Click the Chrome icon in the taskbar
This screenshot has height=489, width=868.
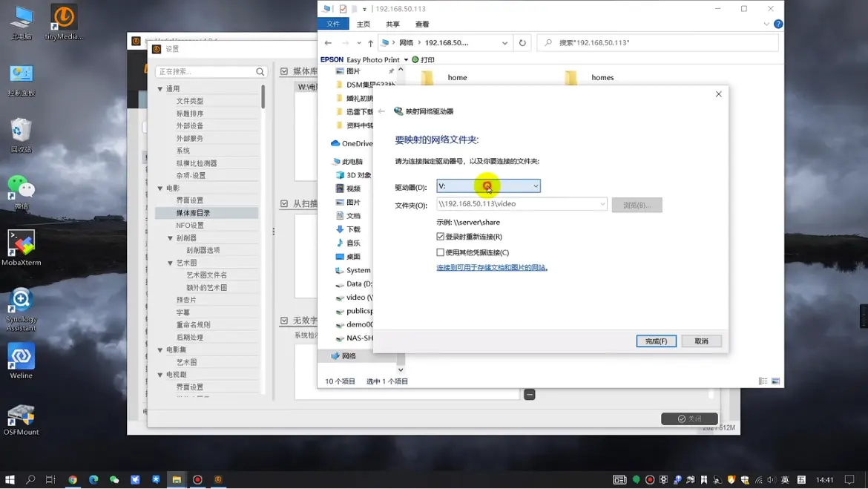pos(73,480)
